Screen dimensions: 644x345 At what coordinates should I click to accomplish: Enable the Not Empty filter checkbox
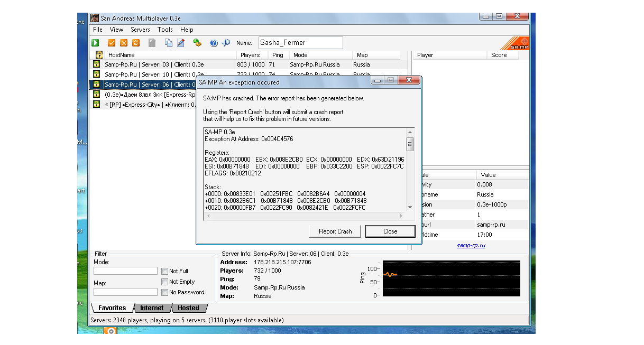click(x=164, y=282)
